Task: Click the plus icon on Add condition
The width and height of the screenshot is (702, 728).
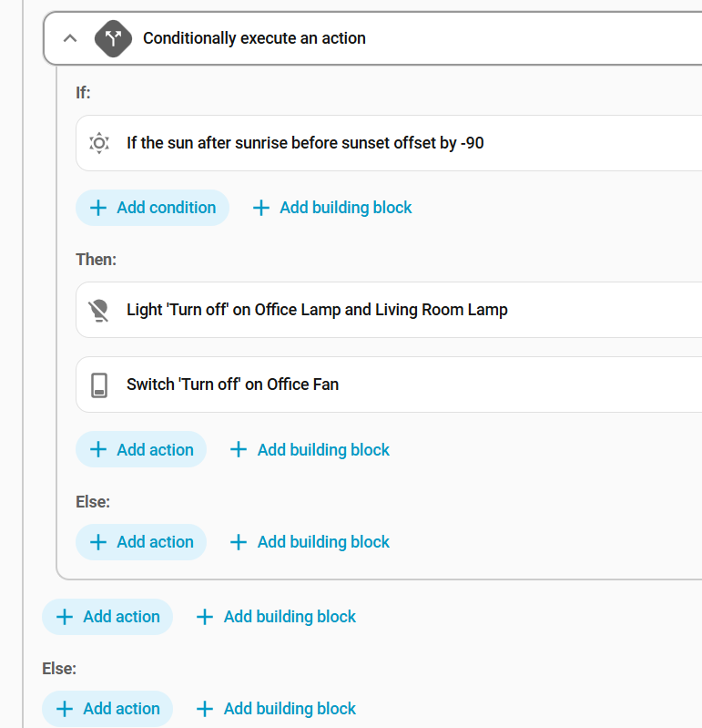Action: point(98,208)
